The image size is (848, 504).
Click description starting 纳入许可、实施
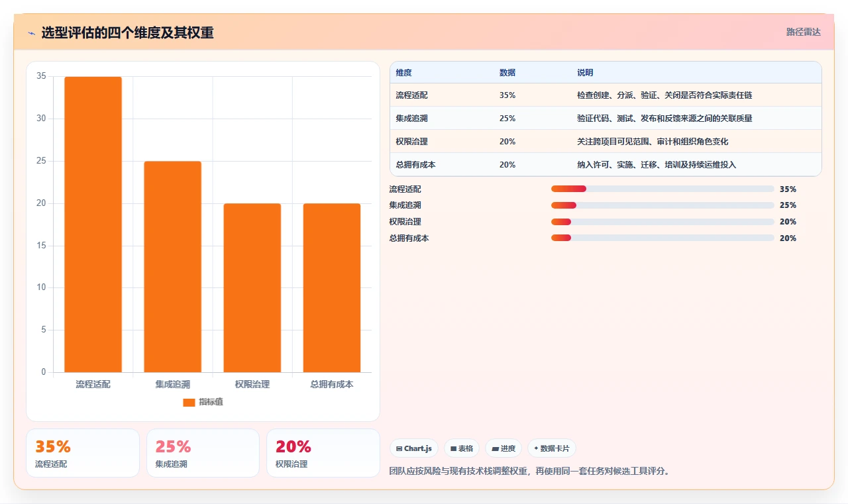coord(657,165)
